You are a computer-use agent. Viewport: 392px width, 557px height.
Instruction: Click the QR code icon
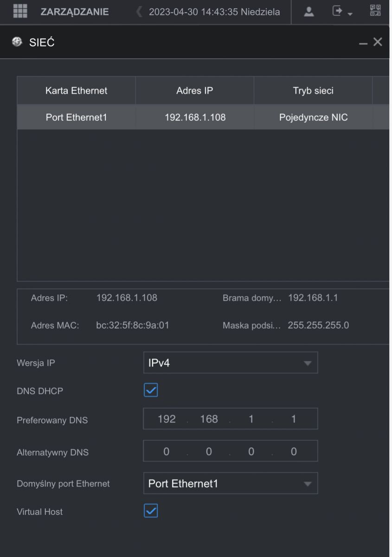click(375, 12)
